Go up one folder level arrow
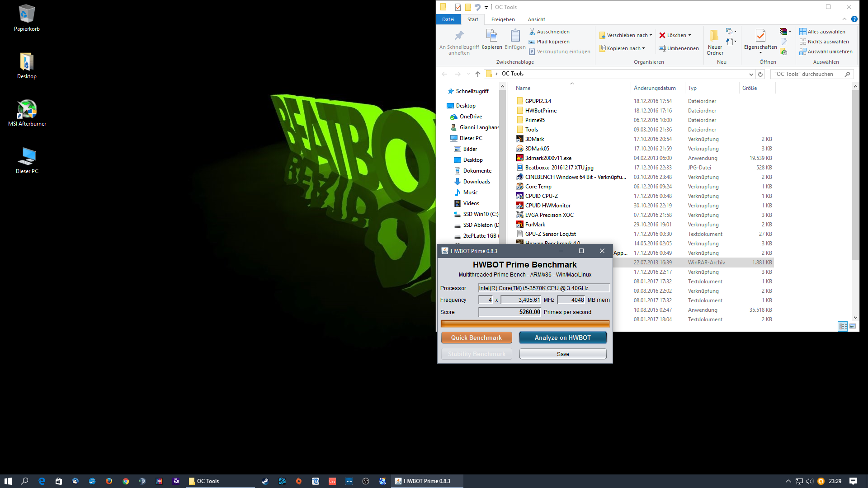 pos(478,74)
